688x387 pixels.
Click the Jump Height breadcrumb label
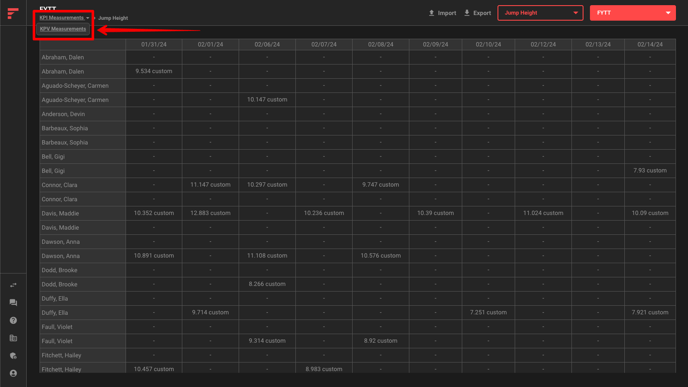pos(113,18)
